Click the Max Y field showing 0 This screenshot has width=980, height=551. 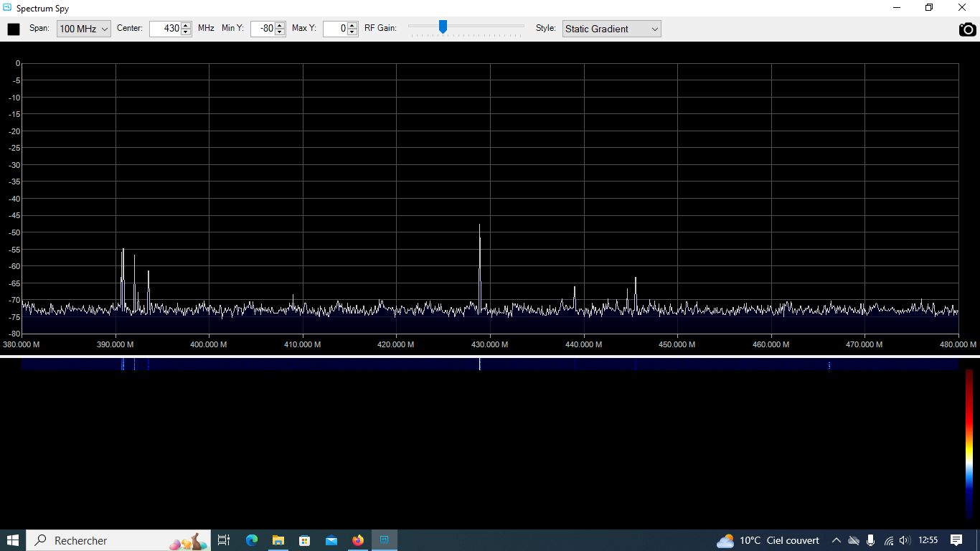tap(335, 29)
